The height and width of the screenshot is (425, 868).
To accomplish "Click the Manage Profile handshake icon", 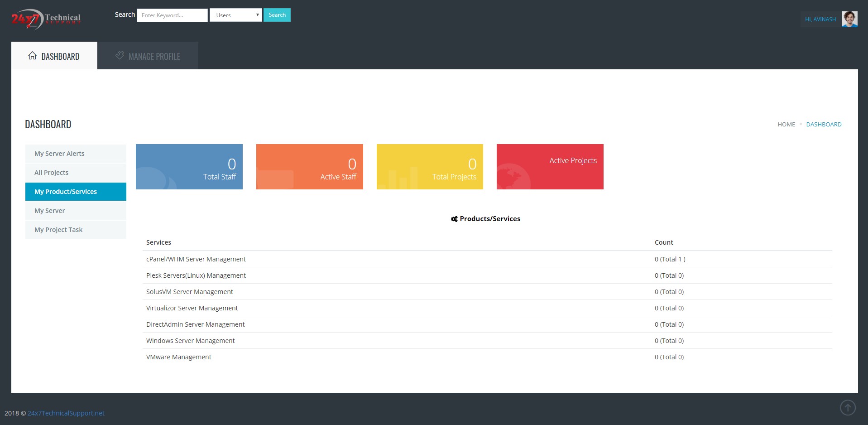I will 120,55.
